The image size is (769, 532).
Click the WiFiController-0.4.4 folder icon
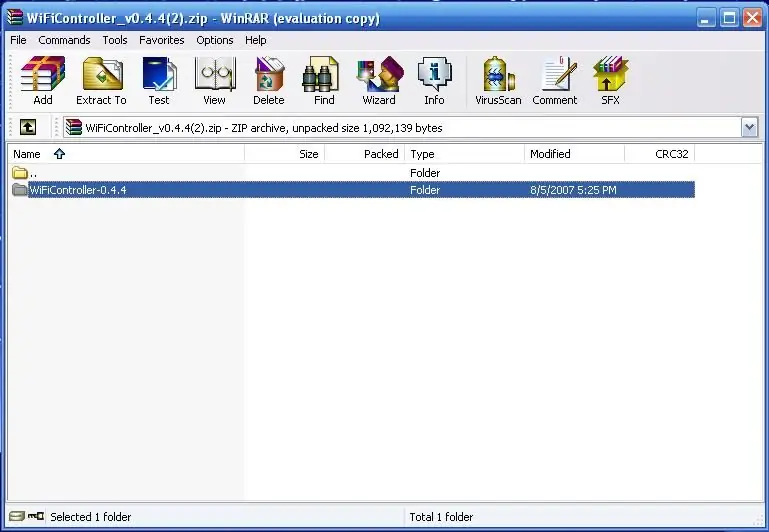[x=20, y=190]
